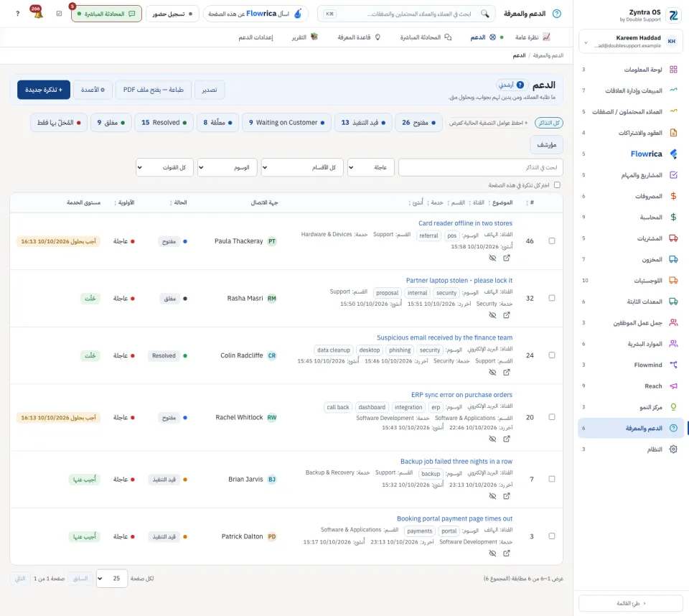Filter by مفتوح 26 status chip
This screenshot has height=616, width=689.
pyautogui.click(x=418, y=123)
